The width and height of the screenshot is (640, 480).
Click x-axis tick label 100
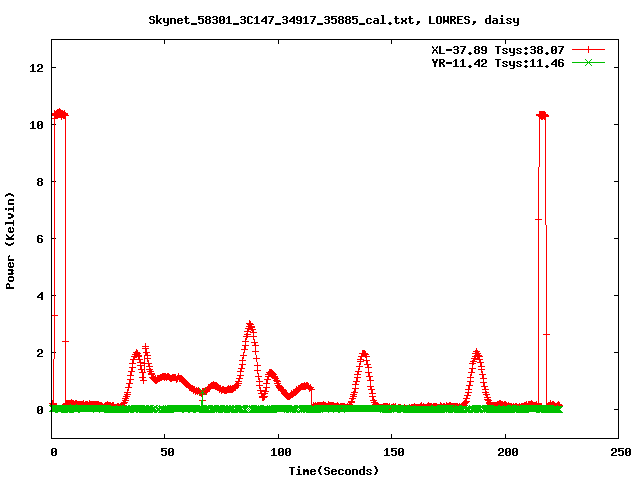(281, 452)
